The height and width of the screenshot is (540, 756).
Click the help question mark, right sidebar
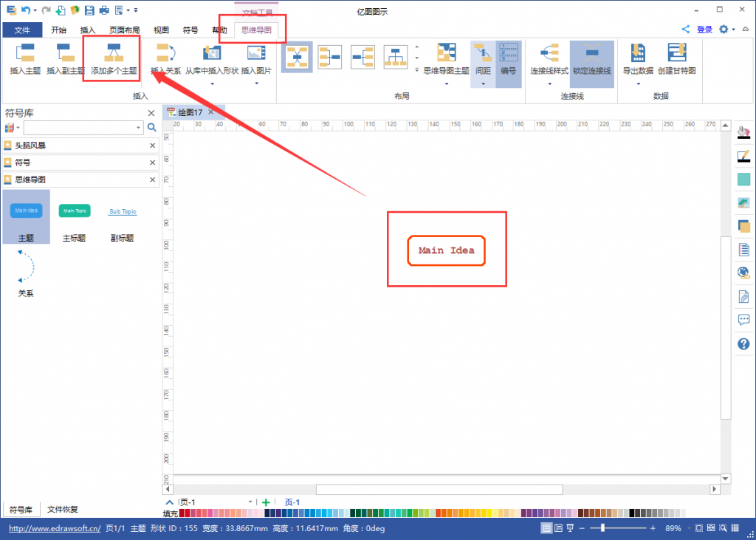click(744, 344)
